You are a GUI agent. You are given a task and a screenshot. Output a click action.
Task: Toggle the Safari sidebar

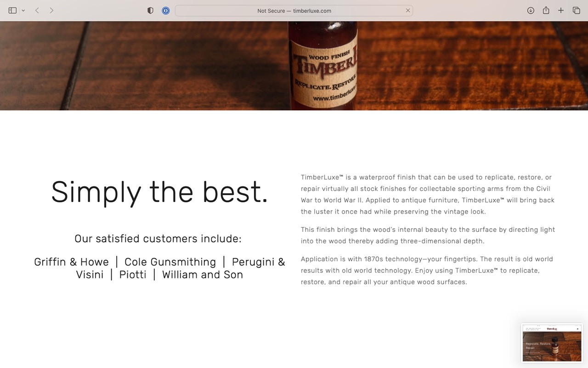[x=12, y=11]
